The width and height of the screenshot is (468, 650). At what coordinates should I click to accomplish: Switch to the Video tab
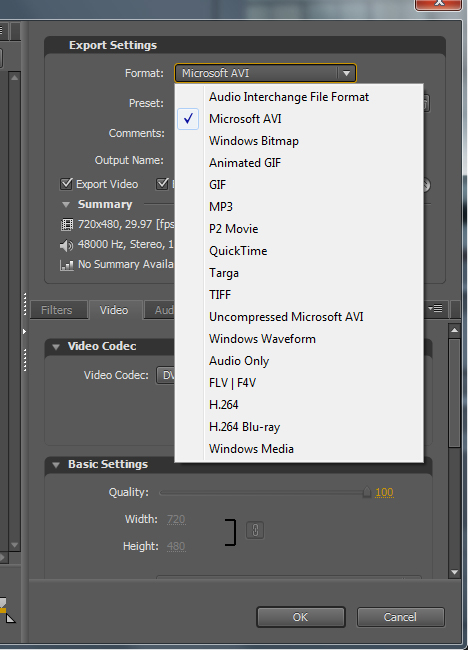[114, 310]
